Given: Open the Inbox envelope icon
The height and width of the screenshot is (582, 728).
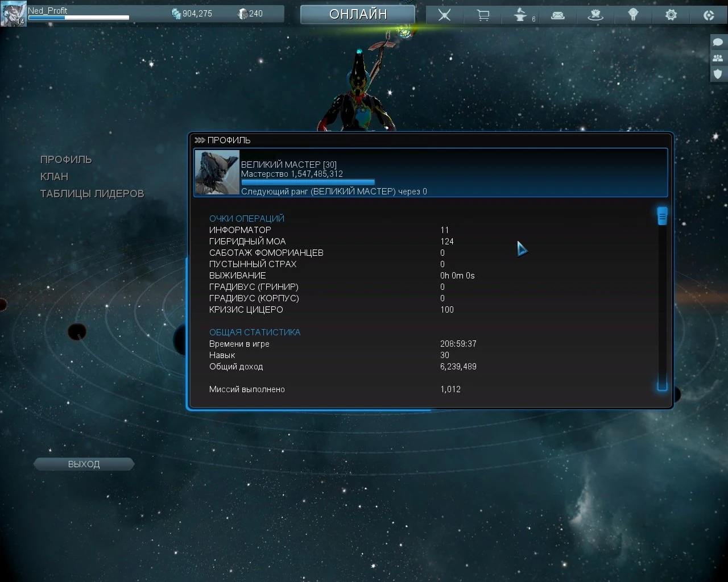Looking at the screenshot, I should [x=558, y=15].
